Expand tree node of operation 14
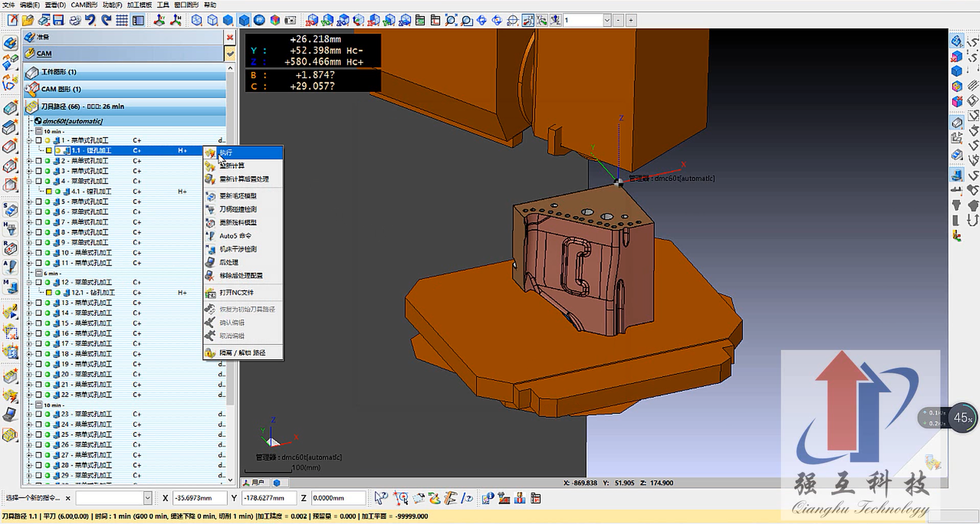 point(30,313)
